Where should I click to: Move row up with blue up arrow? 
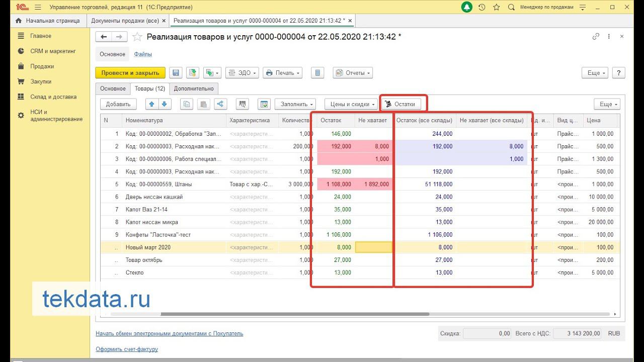tap(151, 104)
